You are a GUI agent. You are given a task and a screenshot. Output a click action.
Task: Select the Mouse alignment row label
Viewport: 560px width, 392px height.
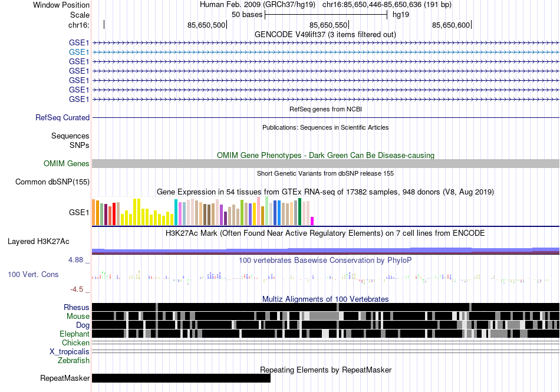tap(78, 317)
